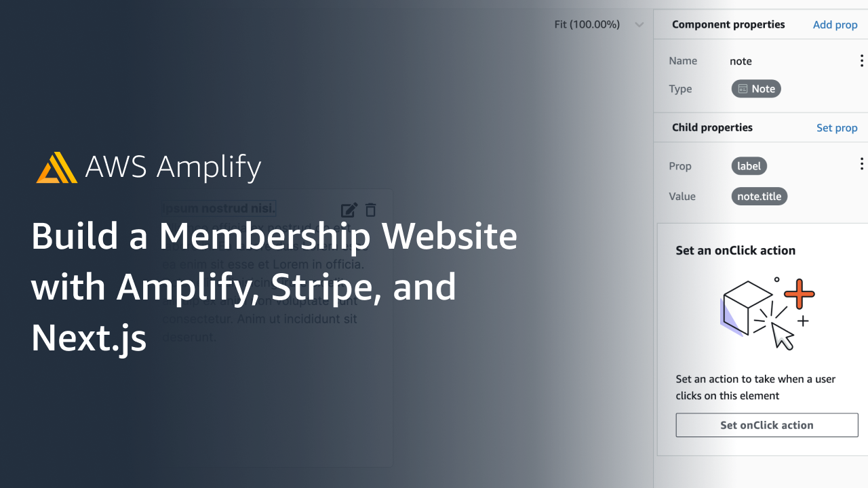Click the AWS Amplify logo icon
Viewport: 868px width, 488px height.
tap(57, 167)
